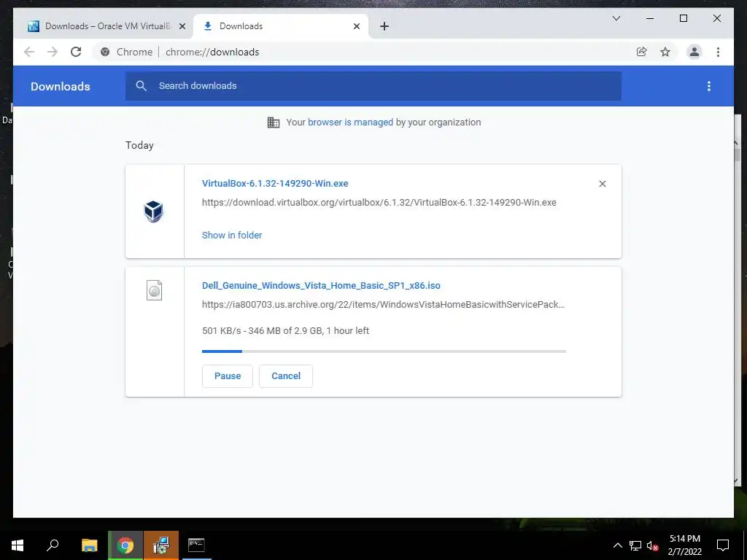Click the archive.org ISO source URL
The height and width of the screenshot is (560, 747).
(x=383, y=304)
